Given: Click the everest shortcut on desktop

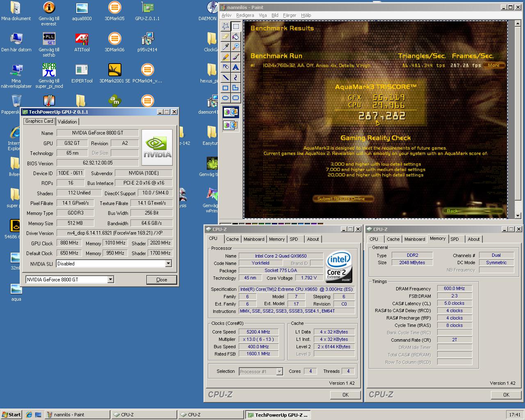Looking at the screenshot, I should 49,13.
